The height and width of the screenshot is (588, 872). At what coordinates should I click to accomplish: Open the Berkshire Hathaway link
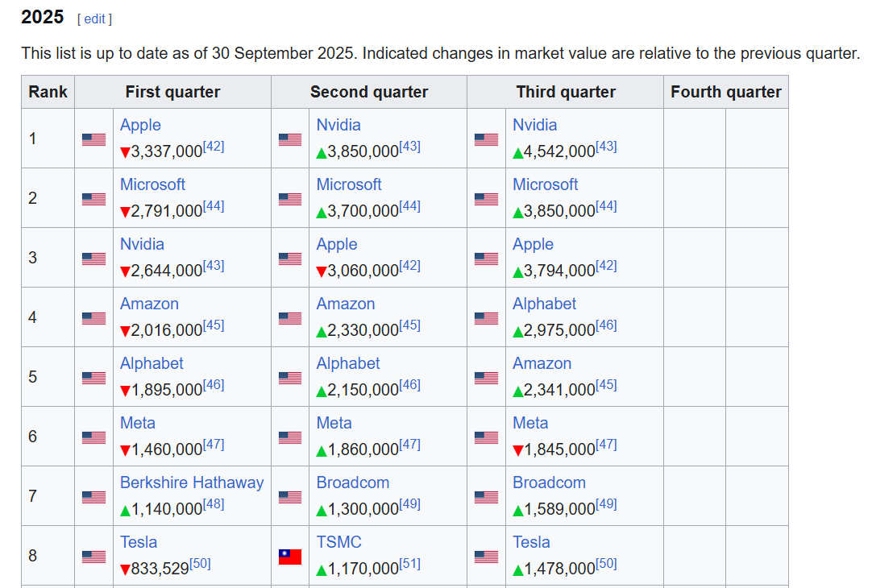click(x=192, y=482)
